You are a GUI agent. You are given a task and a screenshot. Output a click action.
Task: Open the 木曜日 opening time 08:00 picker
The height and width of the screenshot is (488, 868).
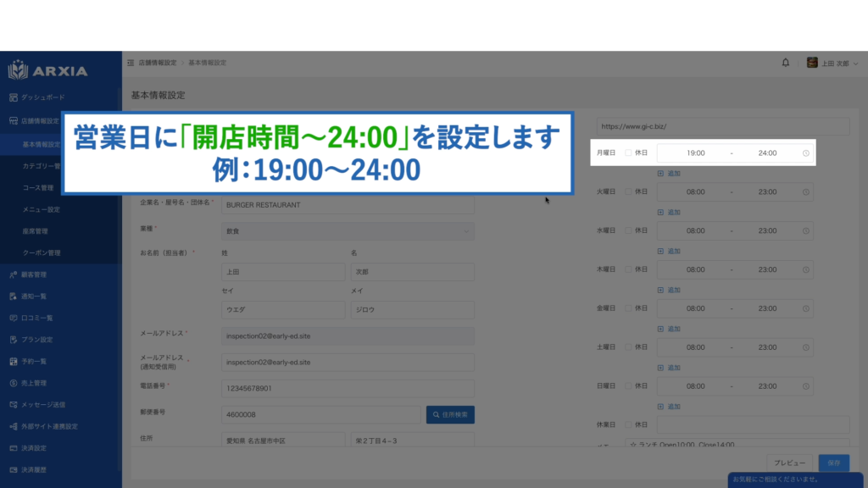pos(695,270)
